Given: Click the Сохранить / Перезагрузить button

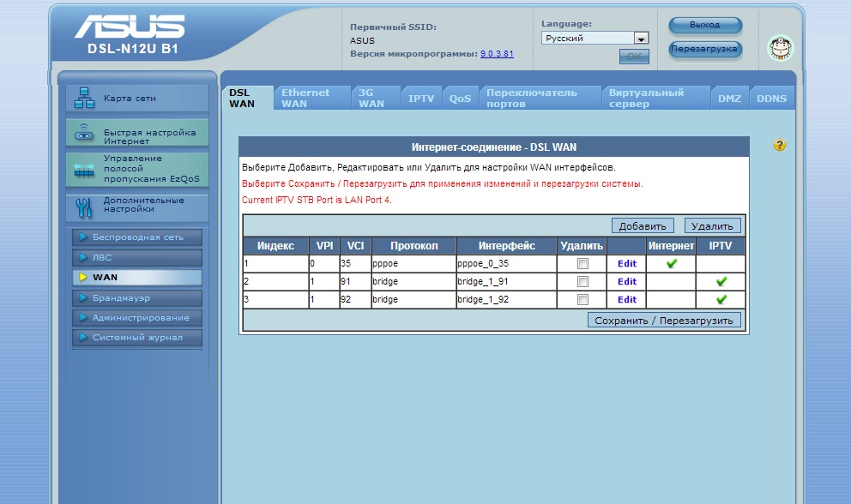Looking at the screenshot, I should [664, 321].
